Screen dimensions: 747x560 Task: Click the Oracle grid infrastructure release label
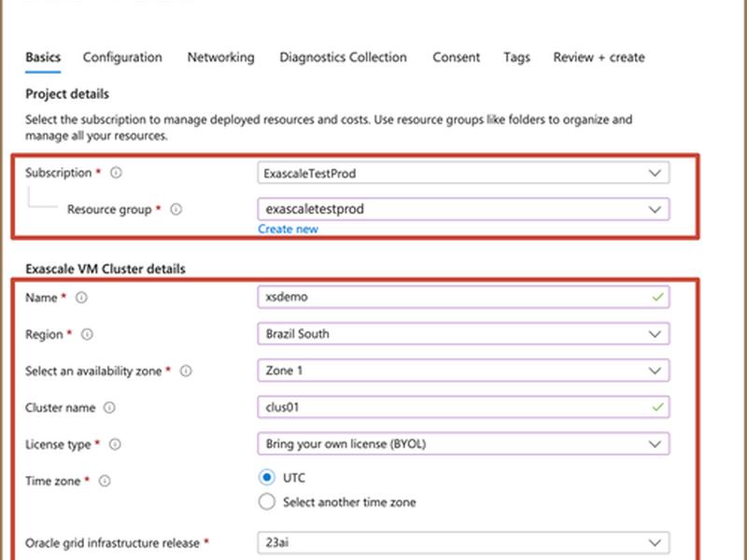click(112, 543)
